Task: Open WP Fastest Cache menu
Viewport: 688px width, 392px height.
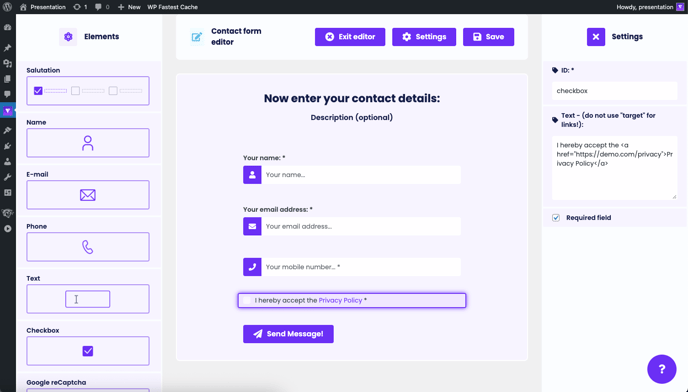Action: point(172,7)
